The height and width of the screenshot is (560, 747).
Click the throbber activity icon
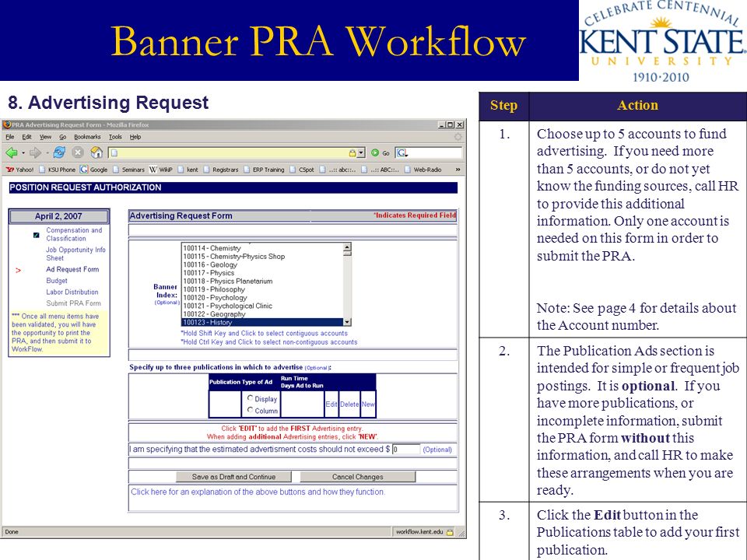coord(458,137)
